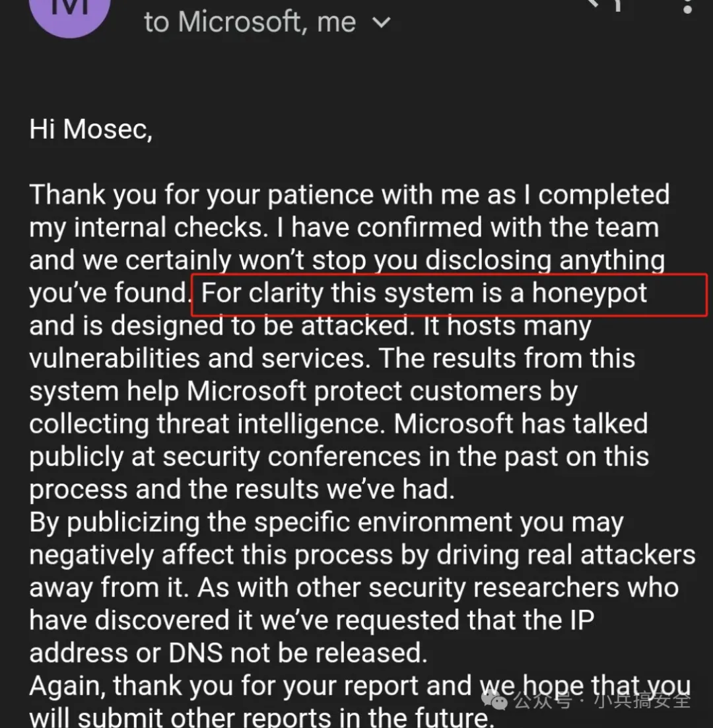Click the red-highlighted honeypot sentence box
The image size is (713, 728).
point(450,294)
